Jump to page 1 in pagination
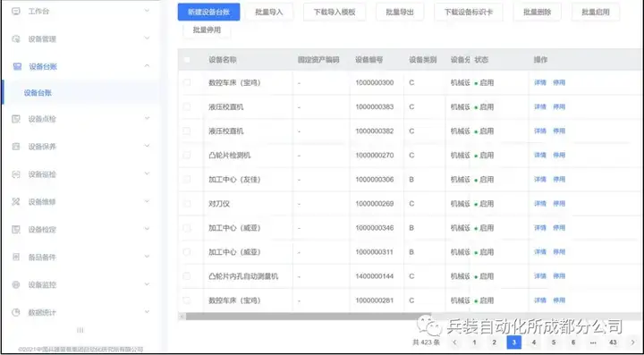Image resolution: width=644 pixels, height=355 pixels. tap(474, 342)
